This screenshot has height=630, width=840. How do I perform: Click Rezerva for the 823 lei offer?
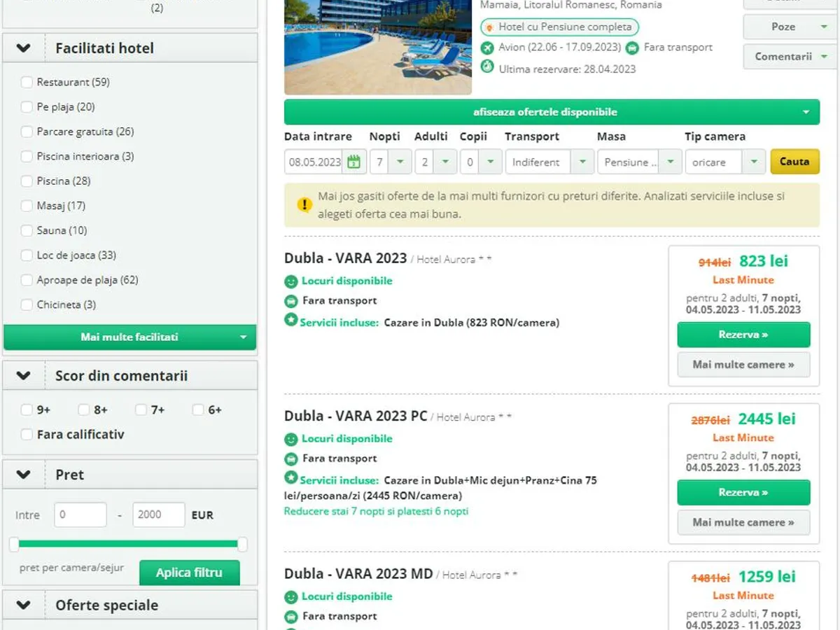pos(743,335)
